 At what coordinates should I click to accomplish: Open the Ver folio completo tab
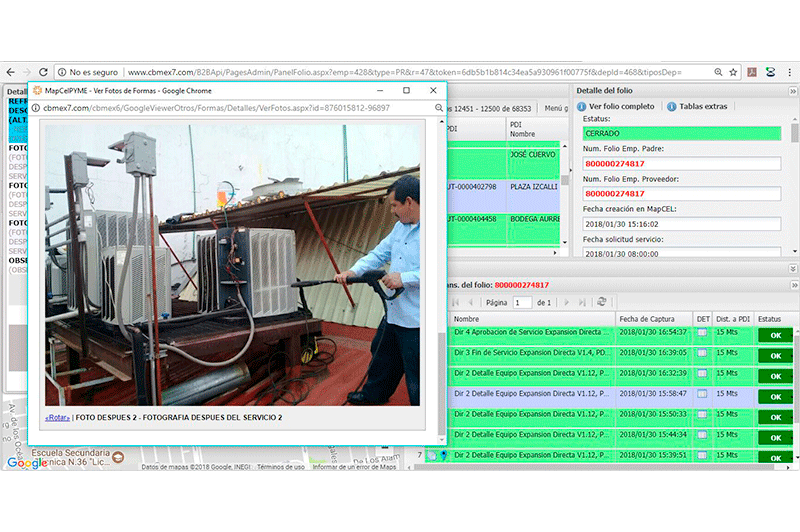pyautogui.click(x=621, y=106)
